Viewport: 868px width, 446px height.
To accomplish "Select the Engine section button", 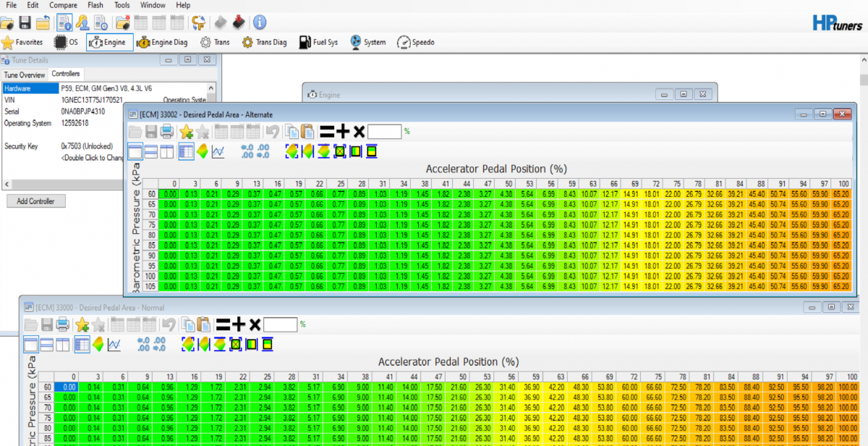I will coord(109,42).
